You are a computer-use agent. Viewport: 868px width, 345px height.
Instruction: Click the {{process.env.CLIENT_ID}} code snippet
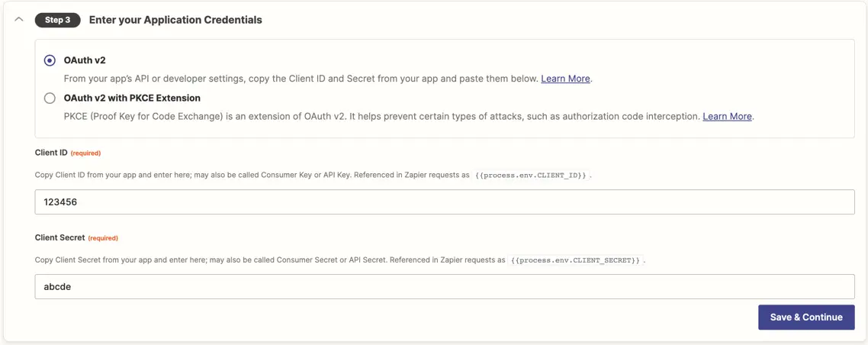click(530, 175)
